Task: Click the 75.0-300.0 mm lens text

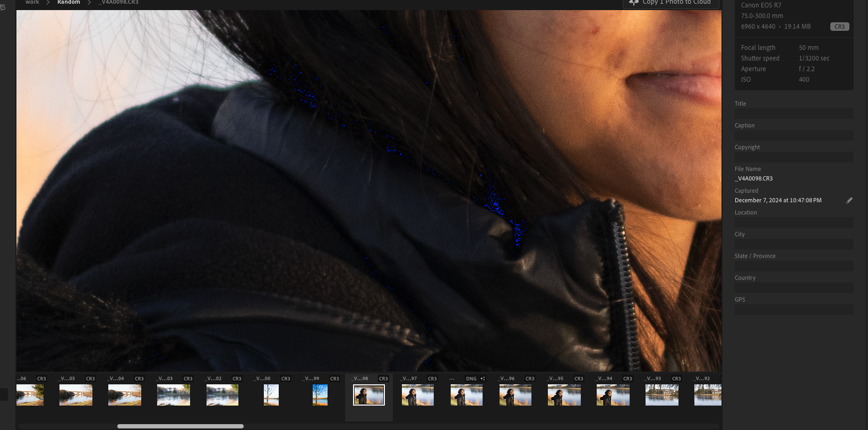Action: [x=762, y=16]
